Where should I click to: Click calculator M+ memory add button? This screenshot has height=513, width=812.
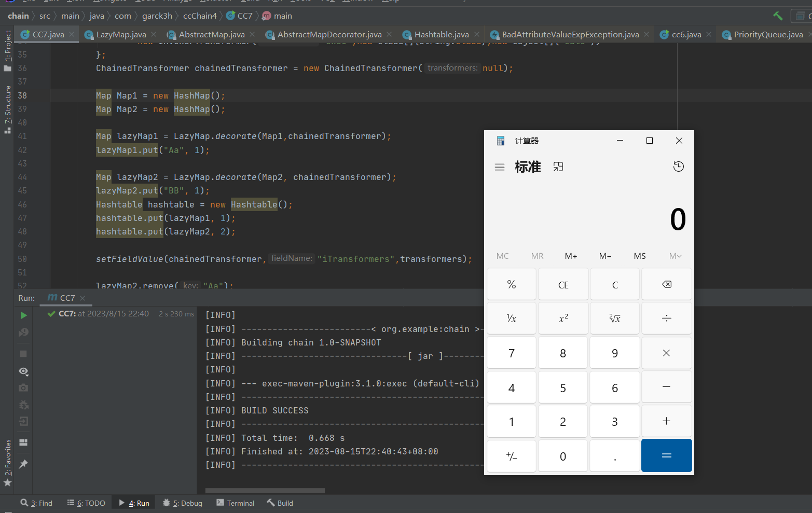(571, 256)
